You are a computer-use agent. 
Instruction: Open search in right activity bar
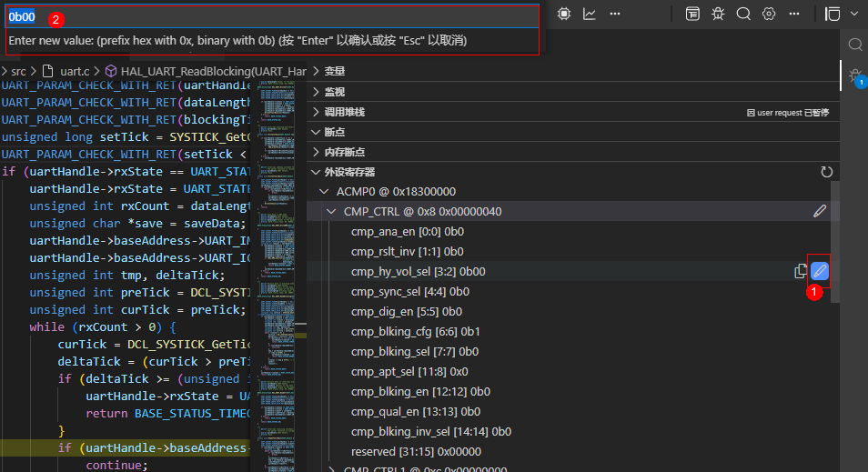[x=855, y=45]
